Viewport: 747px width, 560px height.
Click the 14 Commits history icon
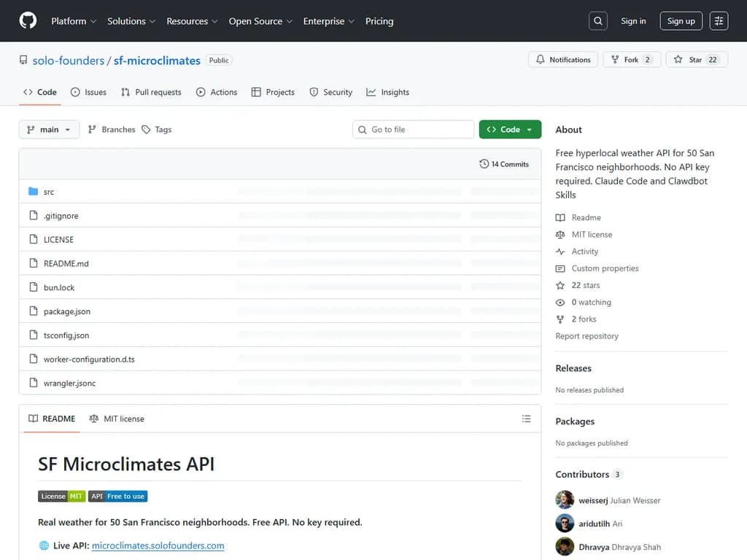[484, 164]
